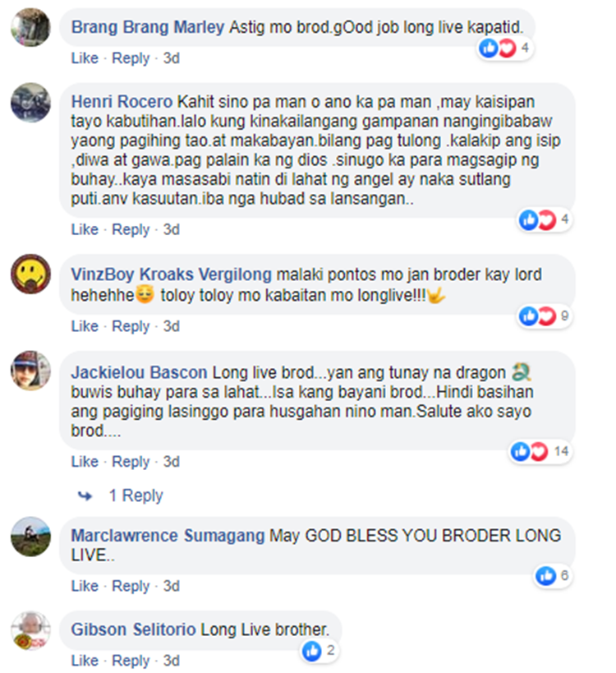Viewport: 616px width, 673px height.
Task: Open the 3d timestamp on Gibson Selitorio's comment
Action: click(x=171, y=661)
